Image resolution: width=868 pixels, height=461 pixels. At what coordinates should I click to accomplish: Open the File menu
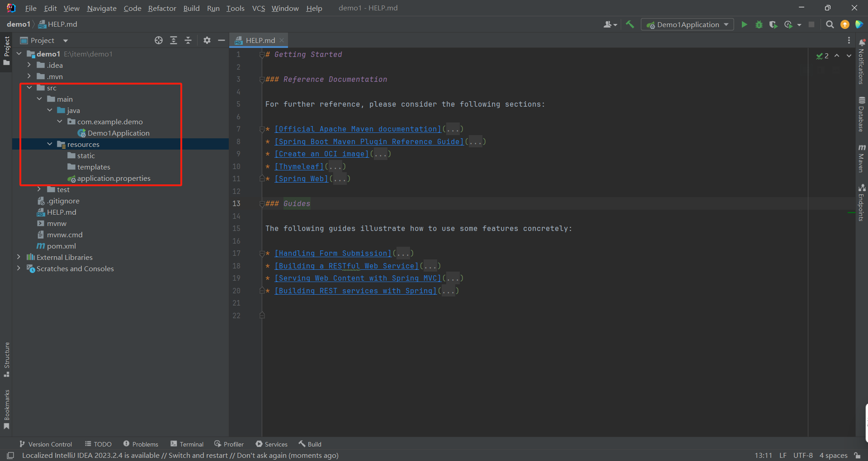pos(31,8)
